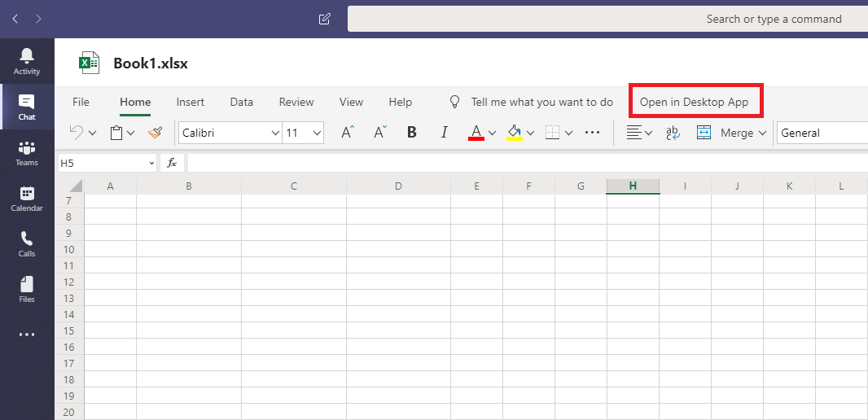Toggle wrap text icon
This screenshot has width=868, height=420.
(673, 133)
